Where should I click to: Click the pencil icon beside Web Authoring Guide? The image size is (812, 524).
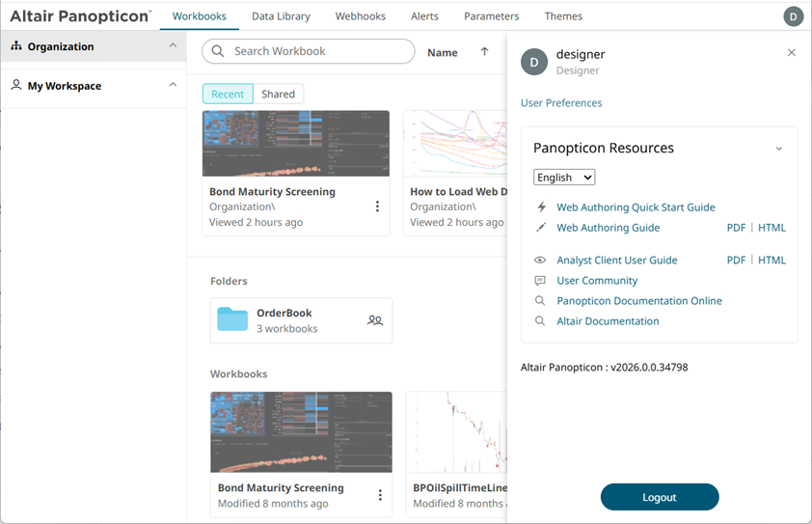pyautogui.click(x=541, y=228)
